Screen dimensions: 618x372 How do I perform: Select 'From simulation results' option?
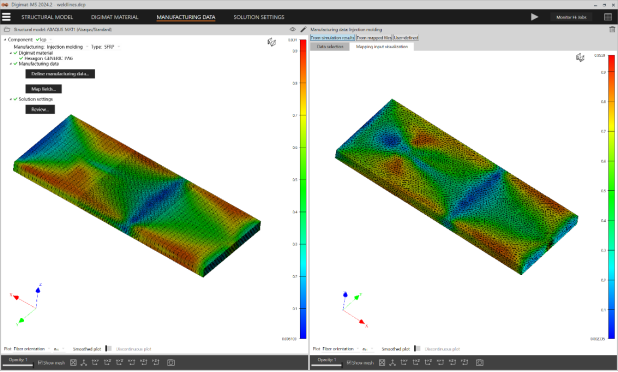332,38
